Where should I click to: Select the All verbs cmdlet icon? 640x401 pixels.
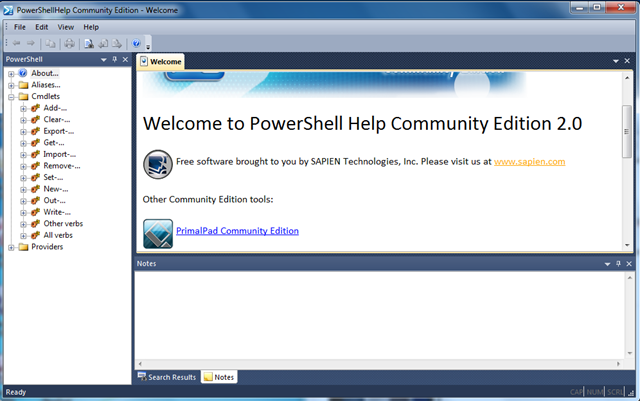point(36,235)
